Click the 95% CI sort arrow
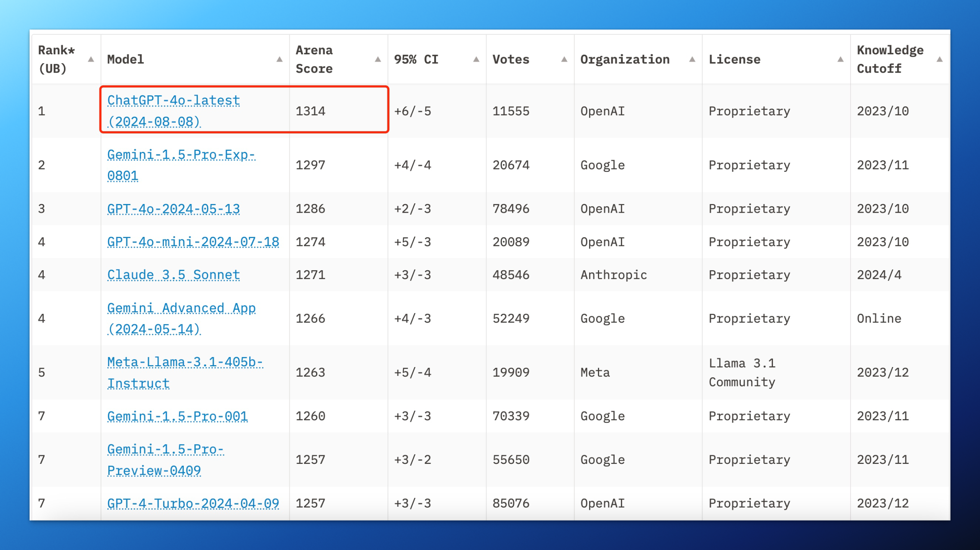The height and width of the screenshot is (550, 980). pos(476,59)
